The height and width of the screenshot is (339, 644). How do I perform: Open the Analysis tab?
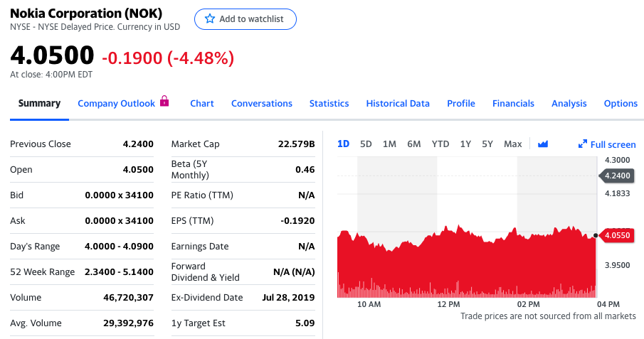tap(569, 104)
